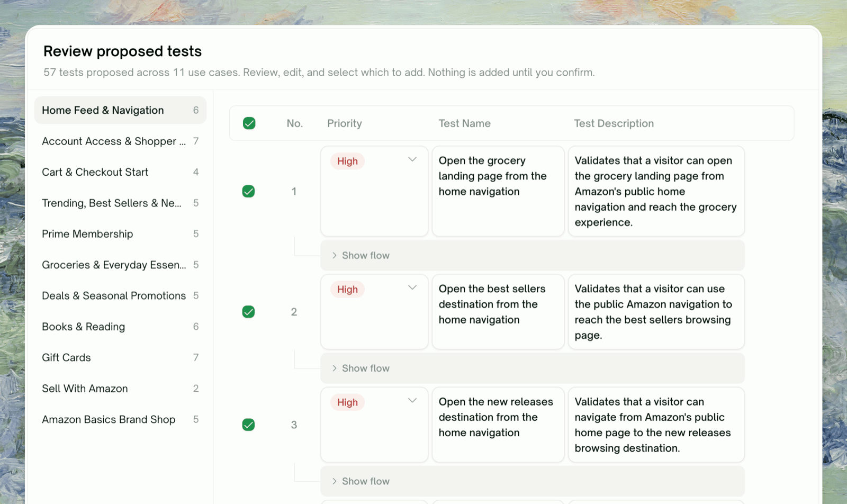Open Gift Cards use case
Screen dimensions: 847x504
(x=120, y=358)
